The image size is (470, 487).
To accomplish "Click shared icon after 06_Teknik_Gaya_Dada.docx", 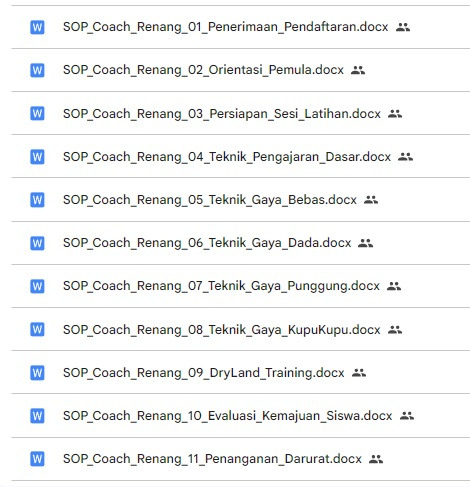I will [365, 243].
